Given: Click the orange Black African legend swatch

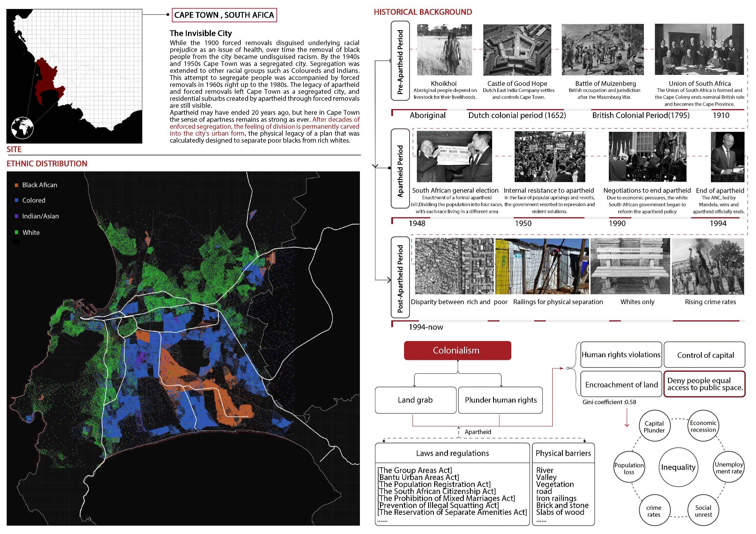Looking at the screenshot, I should [x=16, y=185].
